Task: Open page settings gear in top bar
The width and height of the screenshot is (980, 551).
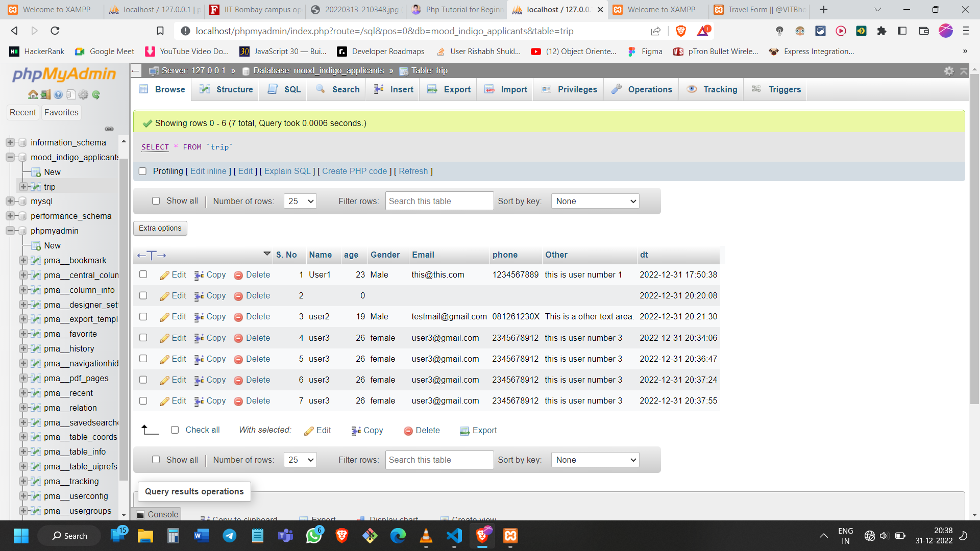Action: coord(949,71)
